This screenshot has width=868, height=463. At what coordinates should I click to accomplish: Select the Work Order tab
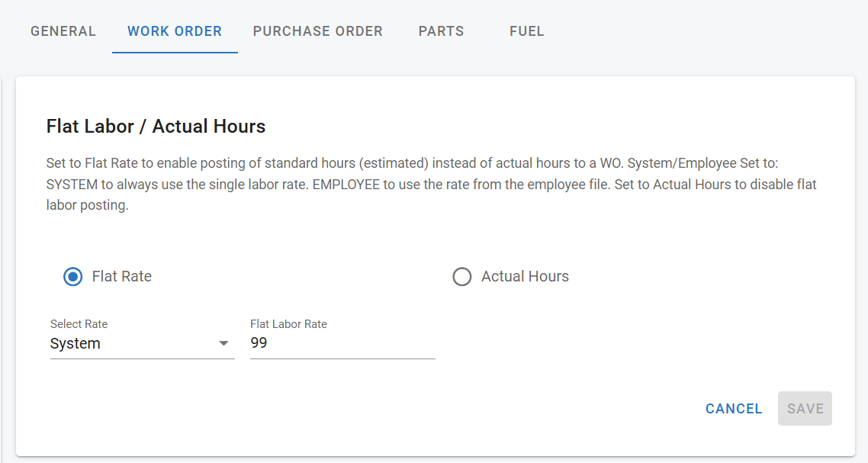coord(175,31)
